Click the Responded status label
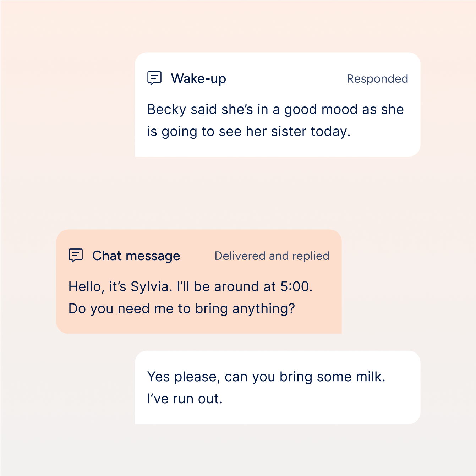The height and width of the screenshot is (476, 476). click(377, 79)
